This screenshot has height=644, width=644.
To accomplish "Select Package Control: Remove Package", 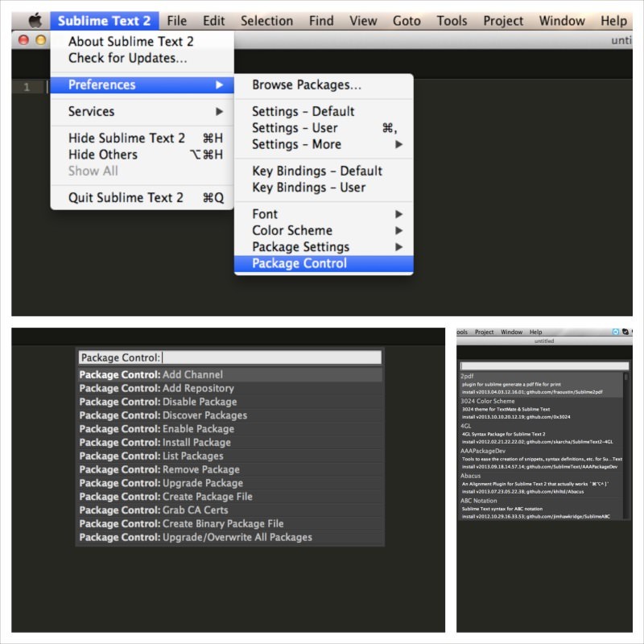I will click(x=230, y=469).
